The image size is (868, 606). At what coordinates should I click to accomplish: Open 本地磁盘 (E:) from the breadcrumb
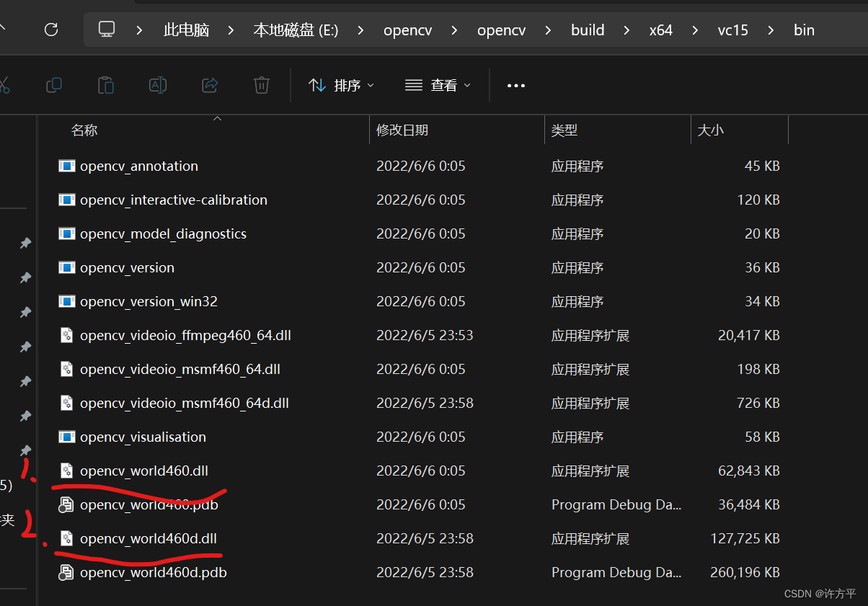(x=296, y=30)
